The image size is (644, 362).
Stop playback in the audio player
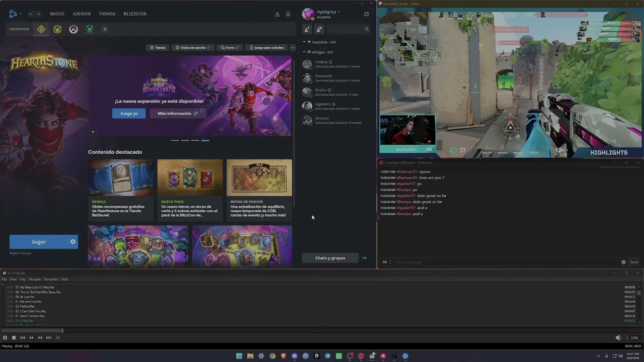14,338
